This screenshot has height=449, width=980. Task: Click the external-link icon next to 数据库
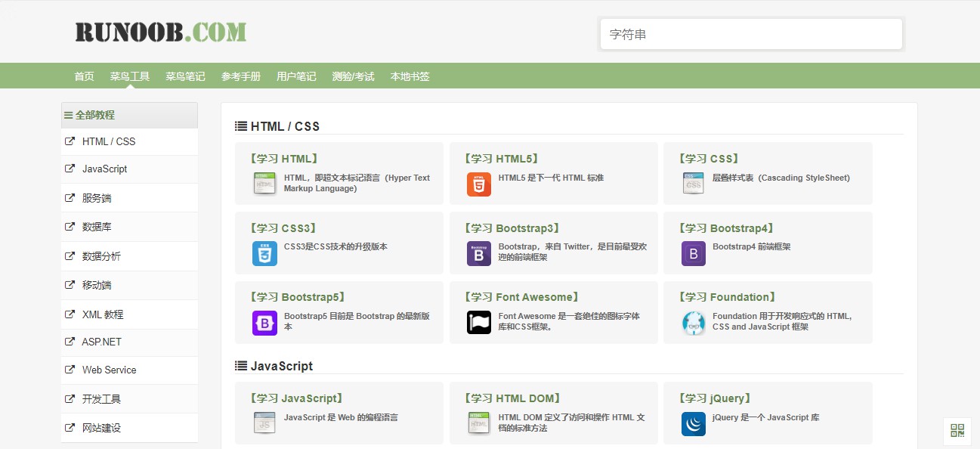70,227
